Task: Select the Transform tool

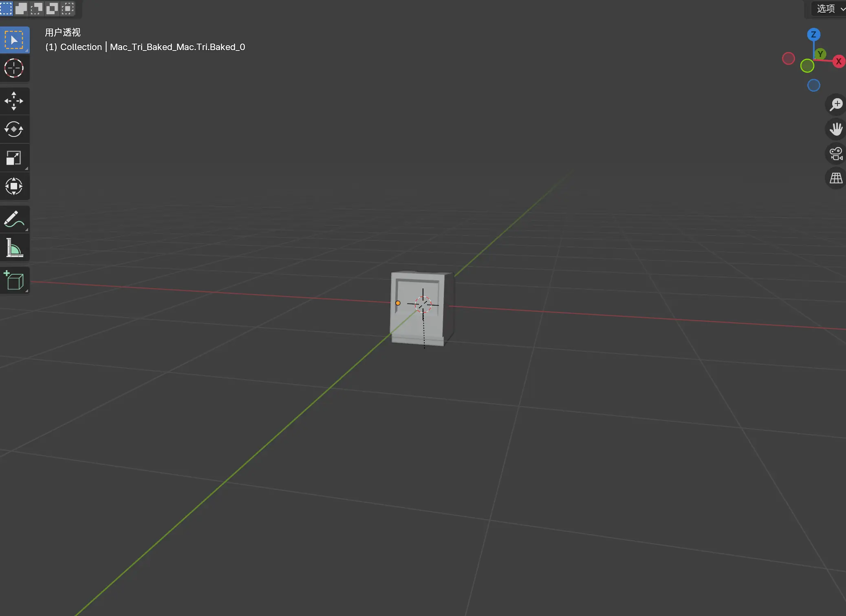Action: coord(14,187)
